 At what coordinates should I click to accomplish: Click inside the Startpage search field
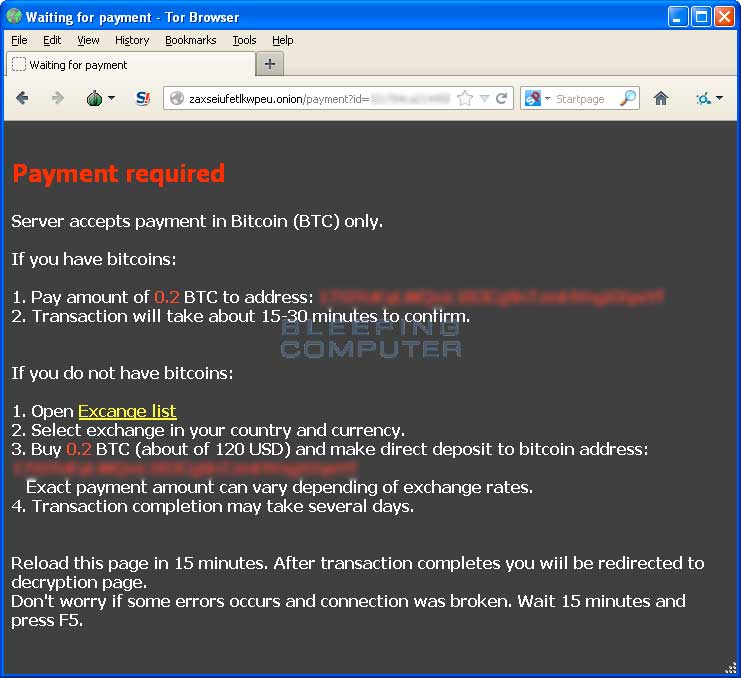point(585,98)
